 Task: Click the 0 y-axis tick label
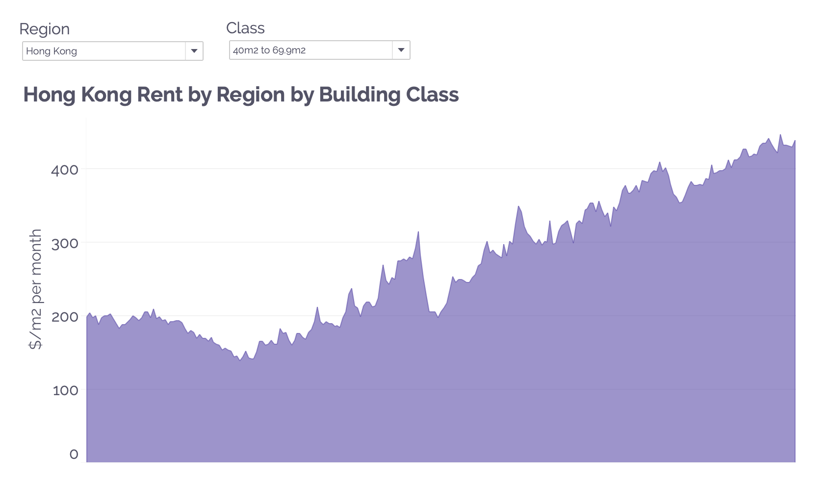(74, 454)
